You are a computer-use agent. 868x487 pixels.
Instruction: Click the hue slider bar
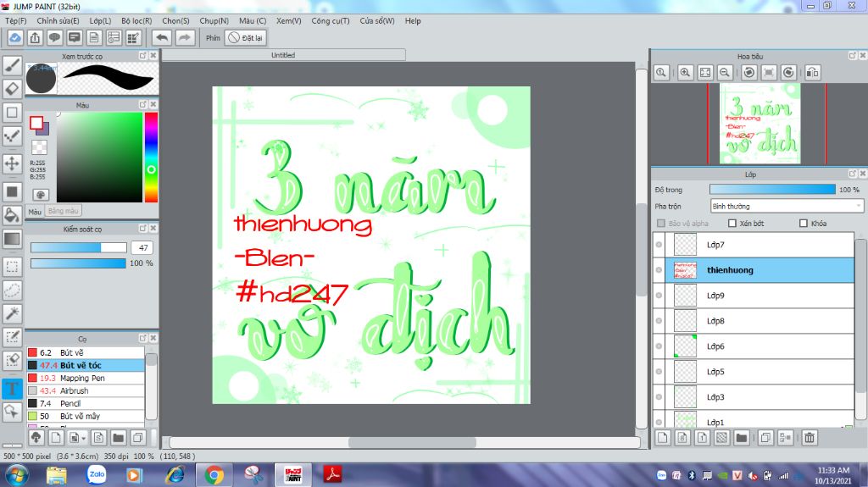click(x=151, y=158)
